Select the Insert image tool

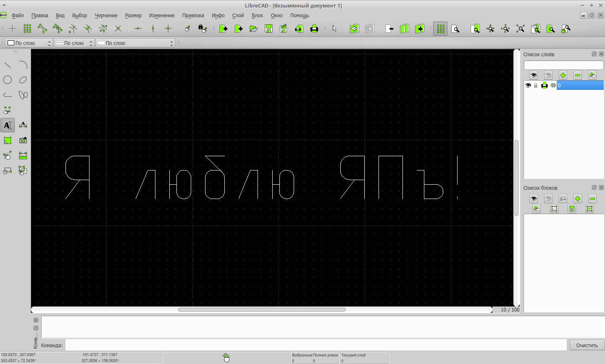[x=23, y=140]
